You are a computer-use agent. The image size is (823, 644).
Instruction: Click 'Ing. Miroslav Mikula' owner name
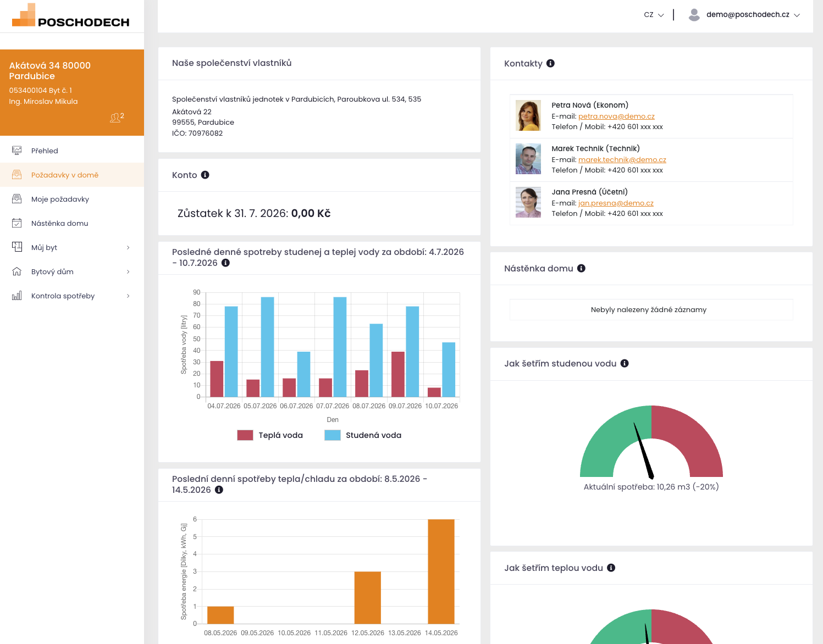coord(43,102)
